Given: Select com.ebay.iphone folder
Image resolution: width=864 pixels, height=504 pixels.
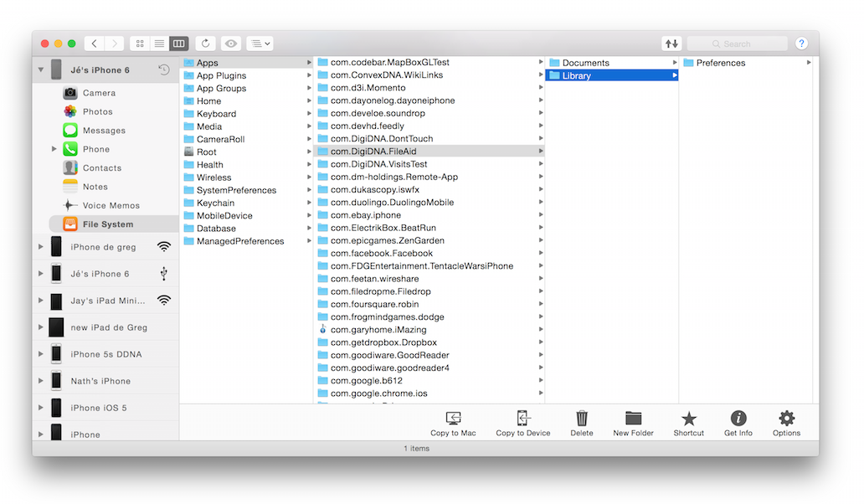Looking at the screenshot, I should click(429, 215).
